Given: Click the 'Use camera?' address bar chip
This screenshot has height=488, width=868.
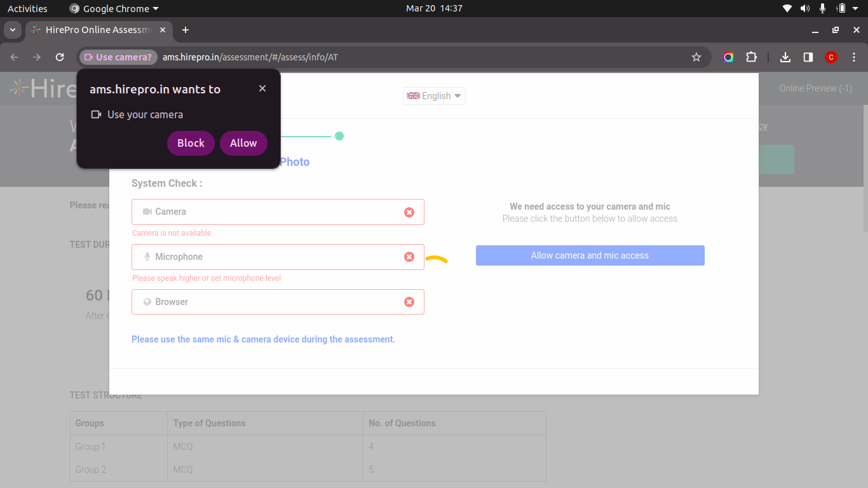Looking at the screenshot, I should point(118,57).
